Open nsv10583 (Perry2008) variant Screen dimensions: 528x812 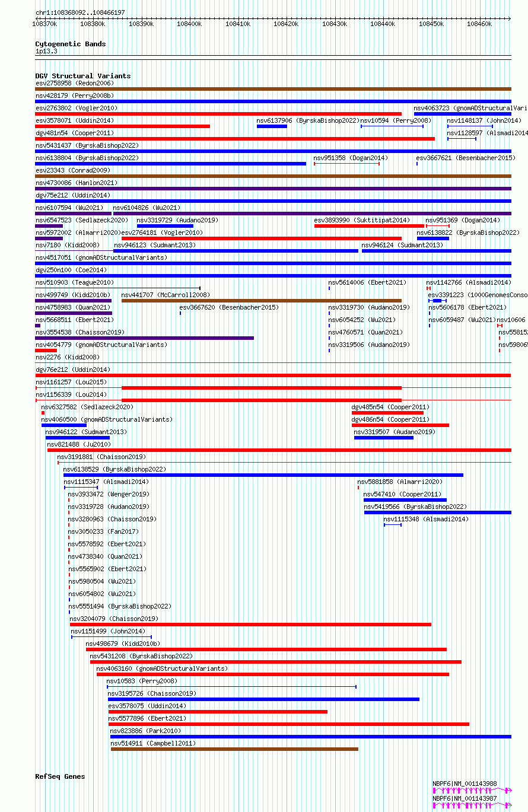[142, 681]
